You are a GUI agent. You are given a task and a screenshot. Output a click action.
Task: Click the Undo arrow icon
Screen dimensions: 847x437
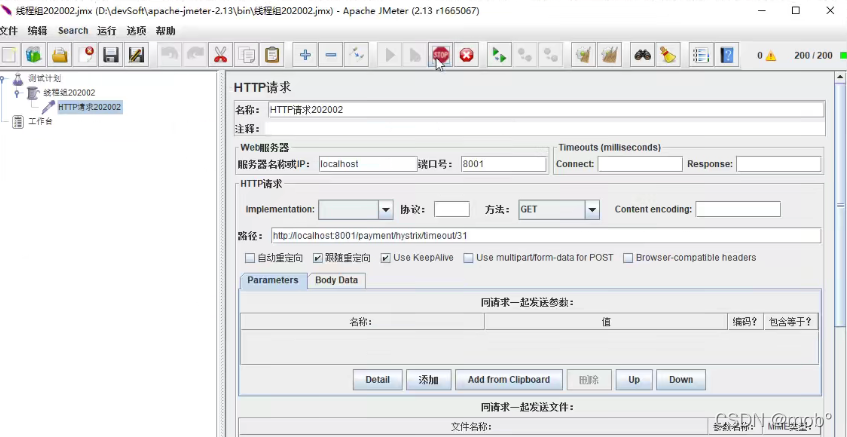click(170, 55)
